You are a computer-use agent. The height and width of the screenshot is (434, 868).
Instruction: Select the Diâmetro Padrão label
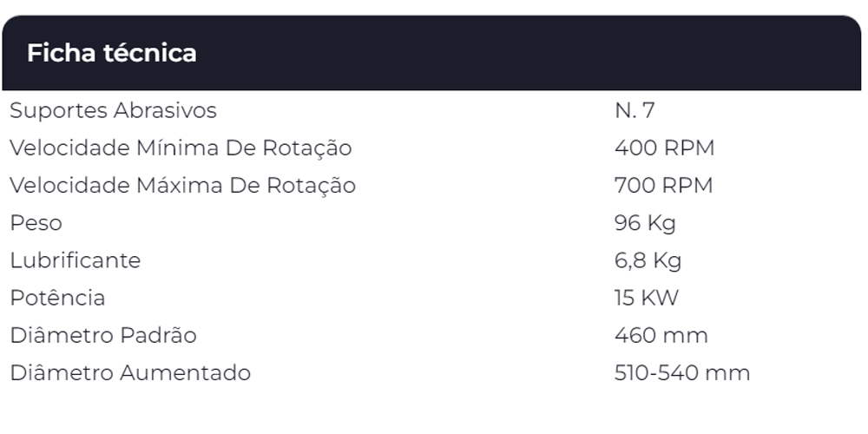(x=103, y=335)
